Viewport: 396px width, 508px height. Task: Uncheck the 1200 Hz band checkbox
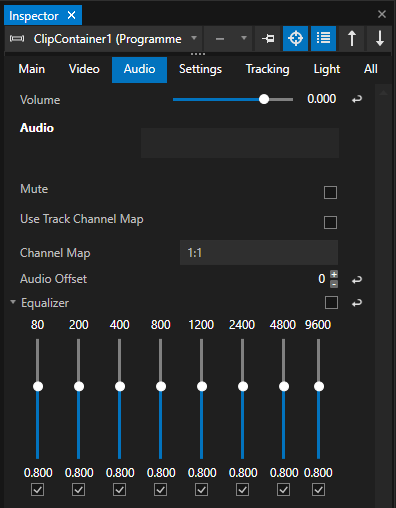tap(201, 490)
